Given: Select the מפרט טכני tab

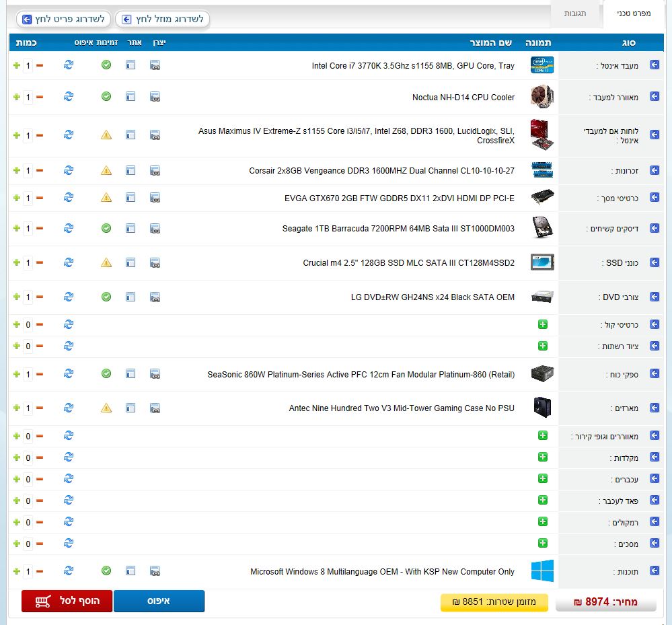Looking at the screenshot, I should (x=632, y=13).
